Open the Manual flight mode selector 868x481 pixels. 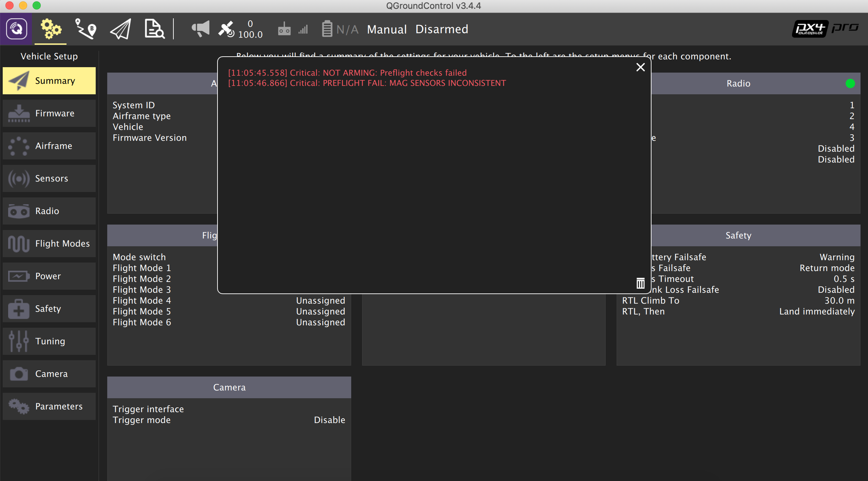point(387,29)
